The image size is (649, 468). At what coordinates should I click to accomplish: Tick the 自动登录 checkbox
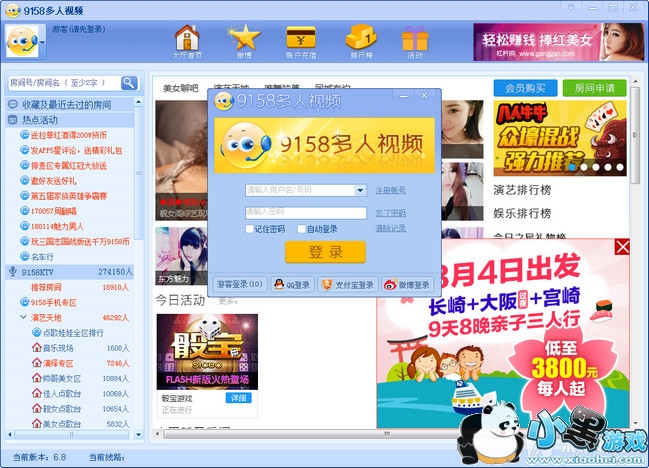302,229
